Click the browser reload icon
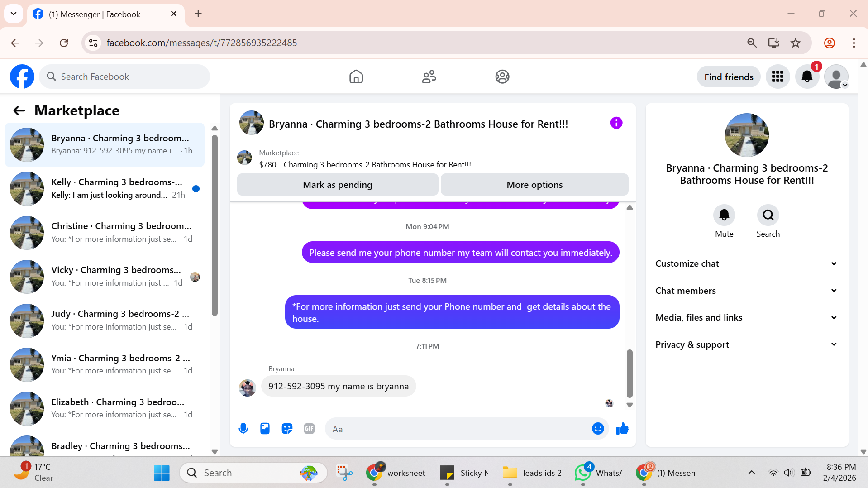 pos(64,43)
